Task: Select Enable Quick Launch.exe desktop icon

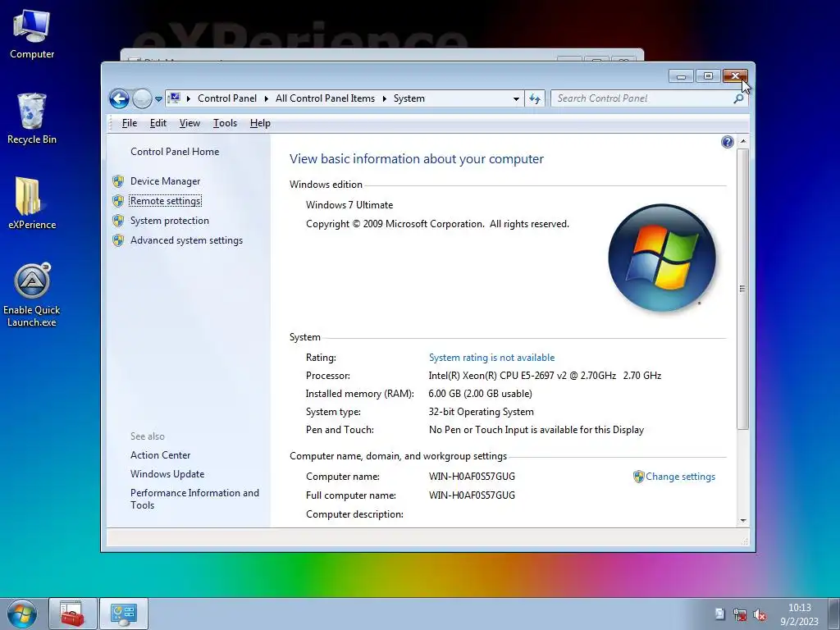Action: pyautogui.click(x=32, y=294)
